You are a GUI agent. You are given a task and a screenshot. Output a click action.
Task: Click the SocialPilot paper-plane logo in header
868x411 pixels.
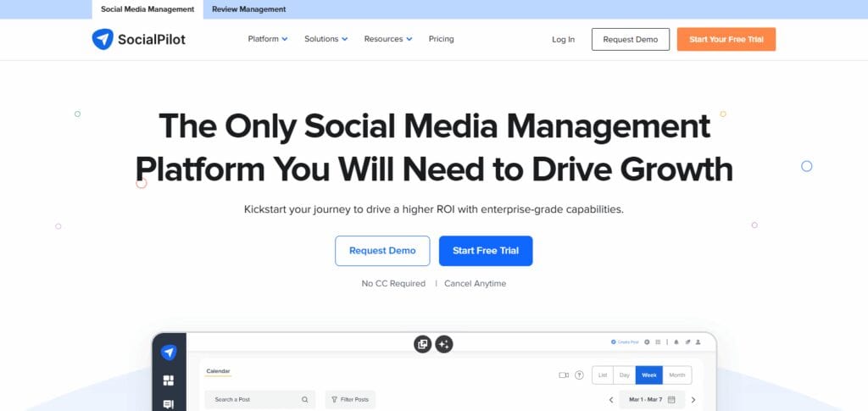click(x=103, y=39)
